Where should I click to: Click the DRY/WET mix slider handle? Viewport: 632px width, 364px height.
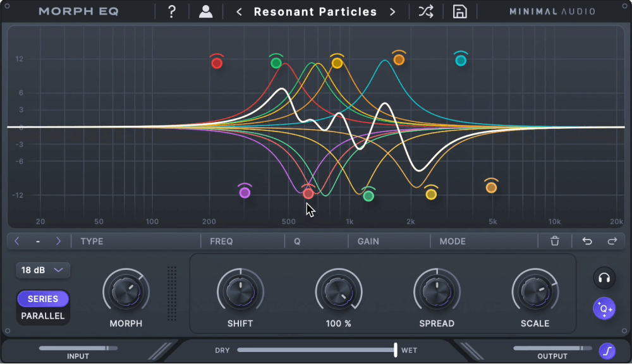[x=396, y=350]
